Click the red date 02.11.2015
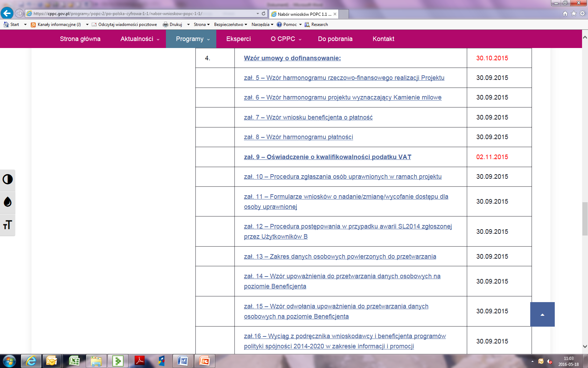Screen dimensions: 588x368 pos(492,157)
